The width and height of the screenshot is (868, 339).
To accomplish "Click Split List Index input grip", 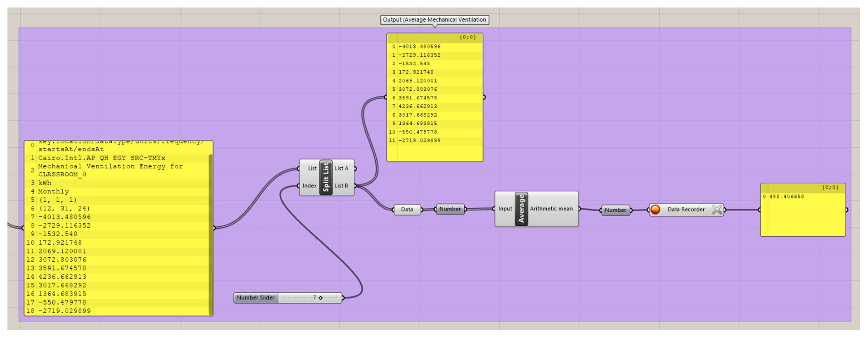I will pyautogui.click(x=298, y=186).
